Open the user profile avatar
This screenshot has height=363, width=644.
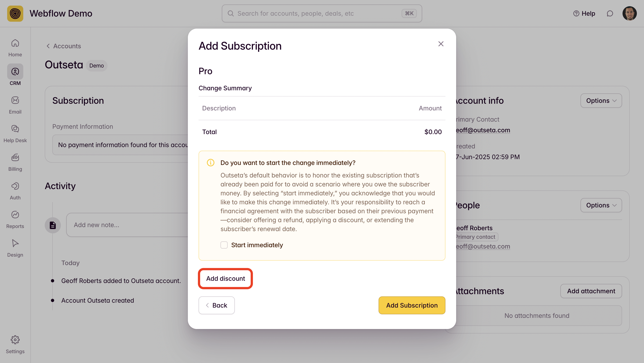tap(629, 13)
